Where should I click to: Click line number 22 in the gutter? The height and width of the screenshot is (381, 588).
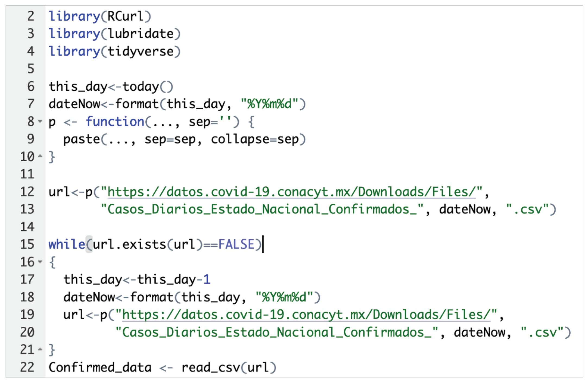click(27, 367)
